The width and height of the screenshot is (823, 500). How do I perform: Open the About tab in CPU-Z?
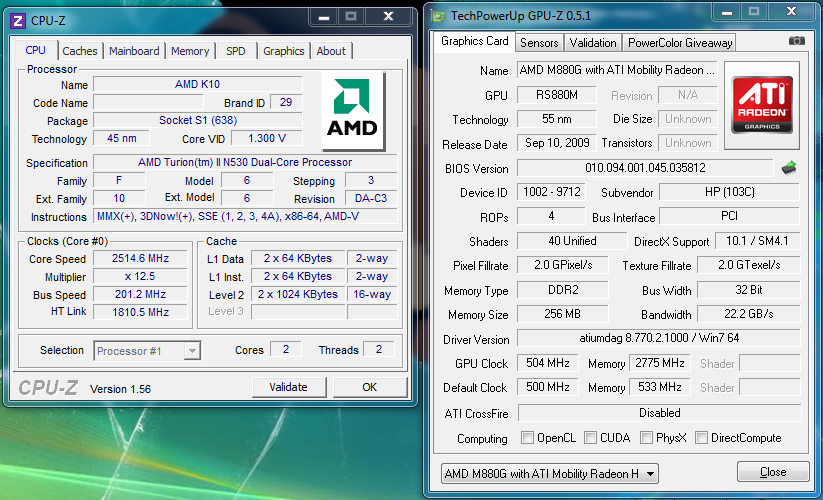point(331,51)
